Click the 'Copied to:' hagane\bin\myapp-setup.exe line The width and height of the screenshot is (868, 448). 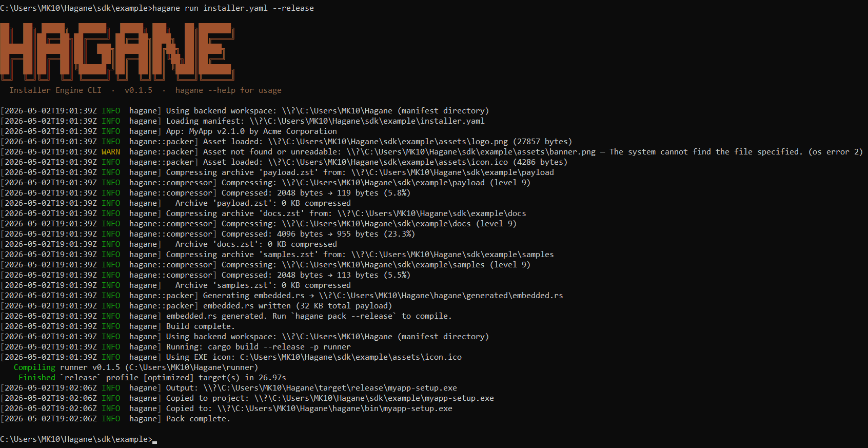(x=226, y=408)
